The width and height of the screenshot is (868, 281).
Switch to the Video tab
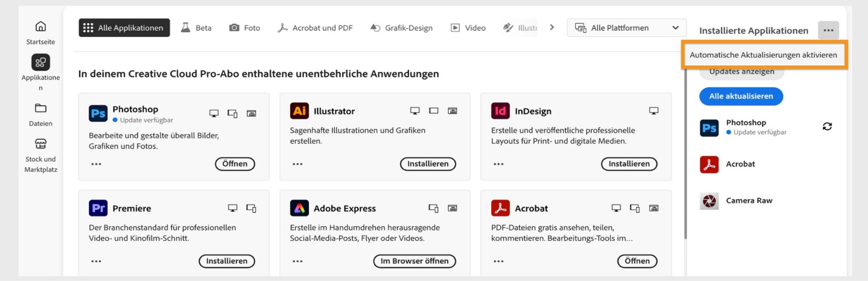point(468,28)
